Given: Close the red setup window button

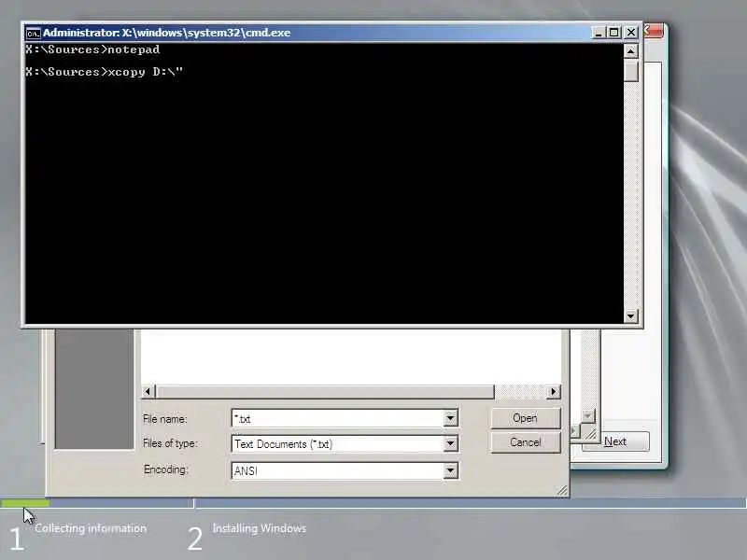Looking at the screenshot, I should [654, 31].
